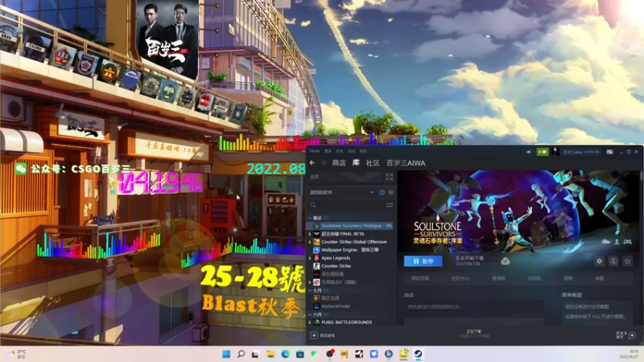Open downloads status at bottom center
The image size is (644, 362).
pyautogui.click(x=473, y=333)
